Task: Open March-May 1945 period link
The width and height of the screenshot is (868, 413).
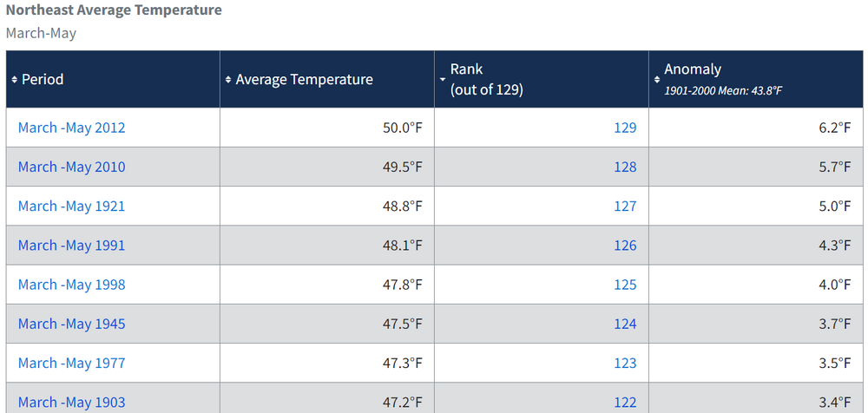Action: [x=71, y=324]
